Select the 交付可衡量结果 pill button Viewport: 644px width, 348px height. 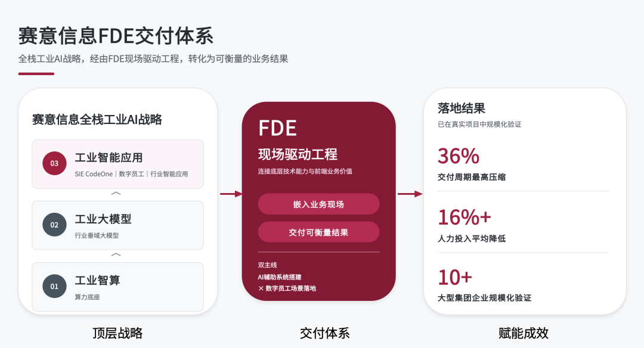click(318, 232)
